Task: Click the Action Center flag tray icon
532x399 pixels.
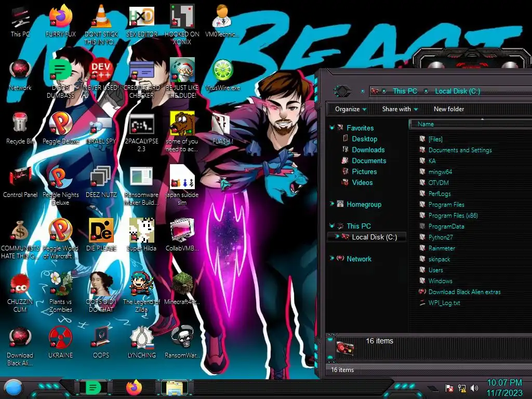Action: (449, 388)
